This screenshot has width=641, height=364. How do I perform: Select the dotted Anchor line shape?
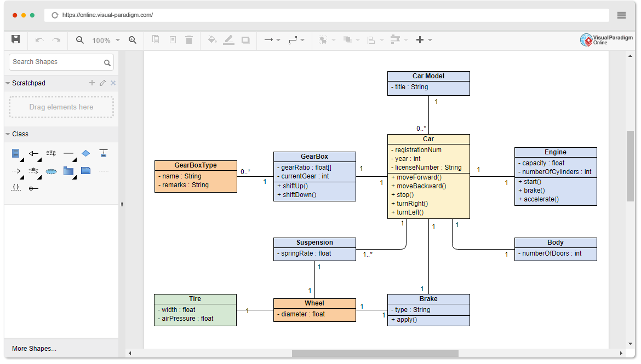(104, 171)
